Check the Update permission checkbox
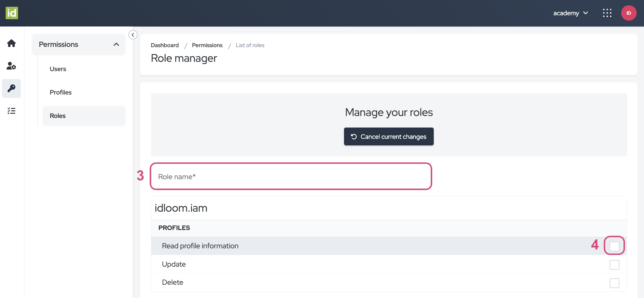 [615, 264]
